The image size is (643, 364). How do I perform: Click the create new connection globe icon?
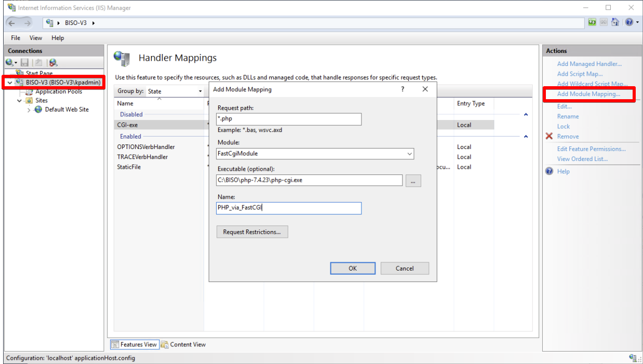[10, 62]
